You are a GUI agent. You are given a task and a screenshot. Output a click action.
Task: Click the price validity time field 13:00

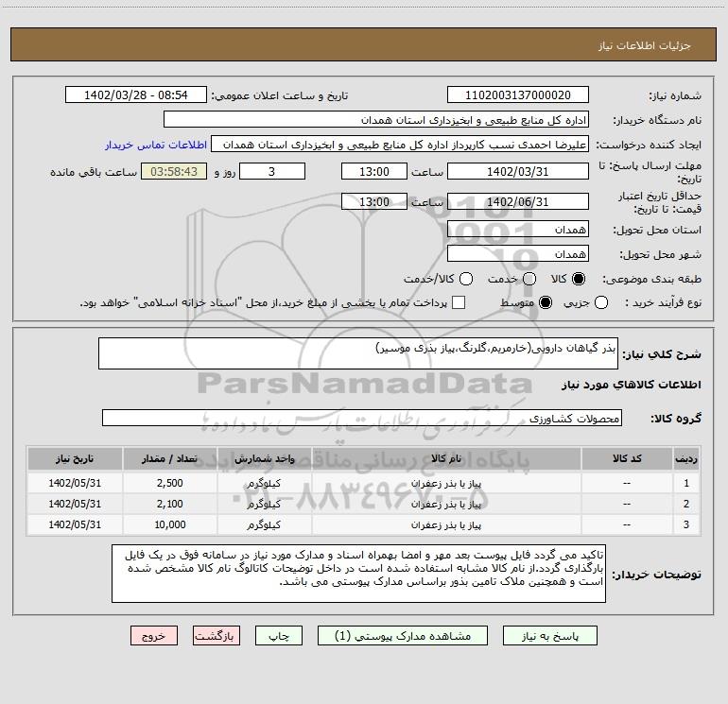[x=374, y=202]
